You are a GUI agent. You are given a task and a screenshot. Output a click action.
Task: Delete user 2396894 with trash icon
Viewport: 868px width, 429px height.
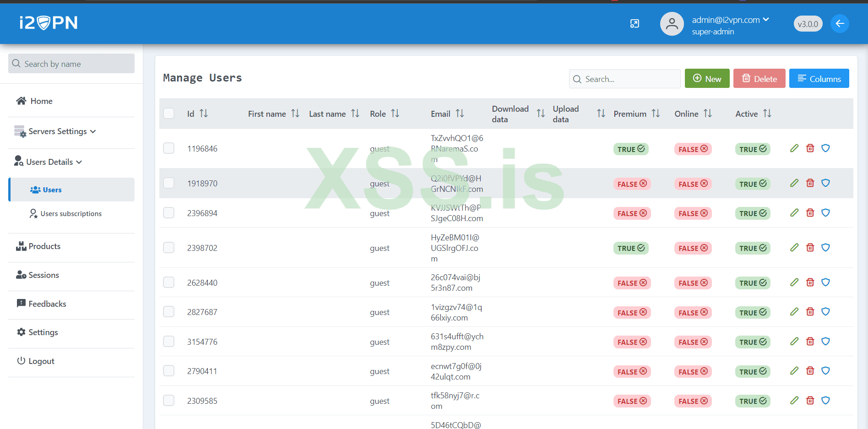tap(810, 213)
